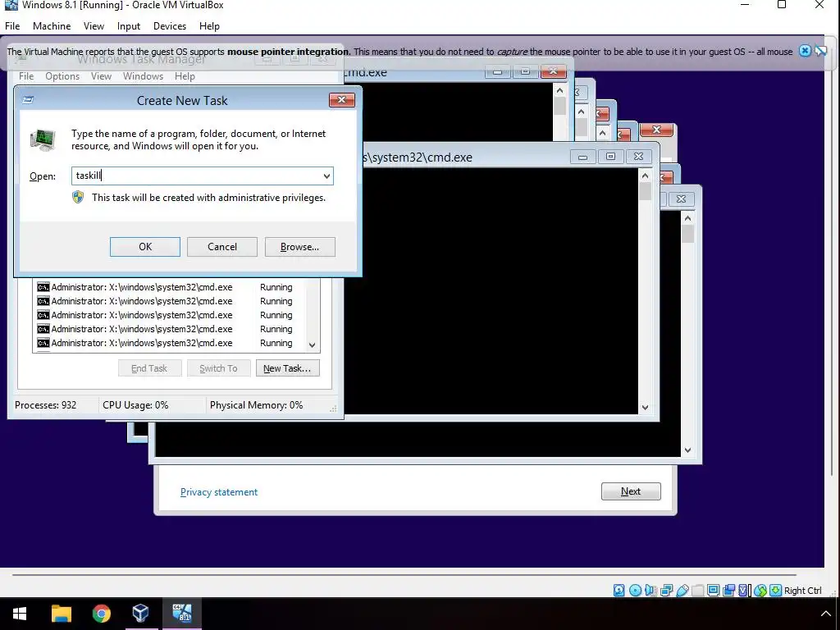Click 'Processes: 932' in Task Manager status bar
840x630 pixels.
pos(46,405)
